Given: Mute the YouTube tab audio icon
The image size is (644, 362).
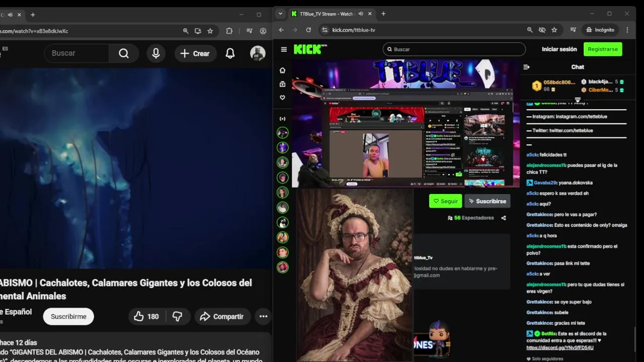Looking at the screenshot, I should pyautogui.click(x=10, y=15).
